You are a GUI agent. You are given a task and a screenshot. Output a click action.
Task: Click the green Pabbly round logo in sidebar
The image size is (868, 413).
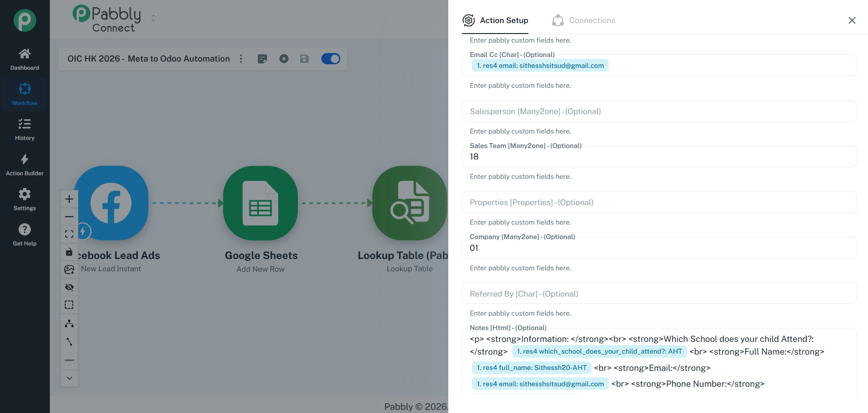(25, 20)
